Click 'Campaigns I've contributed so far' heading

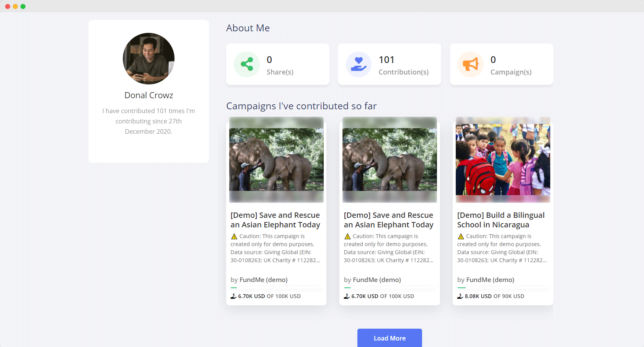pos(302,106)
